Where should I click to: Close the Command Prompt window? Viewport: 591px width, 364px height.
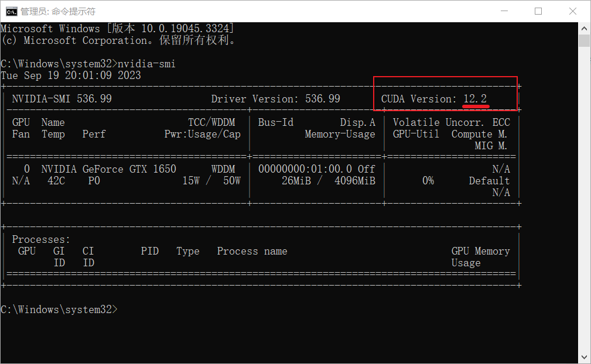coord(572,11)
